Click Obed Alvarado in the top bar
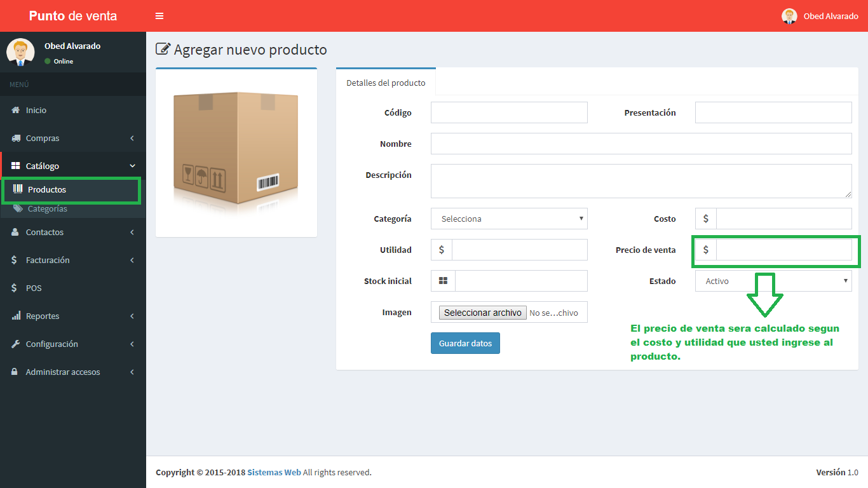 [x=831, y=16]
